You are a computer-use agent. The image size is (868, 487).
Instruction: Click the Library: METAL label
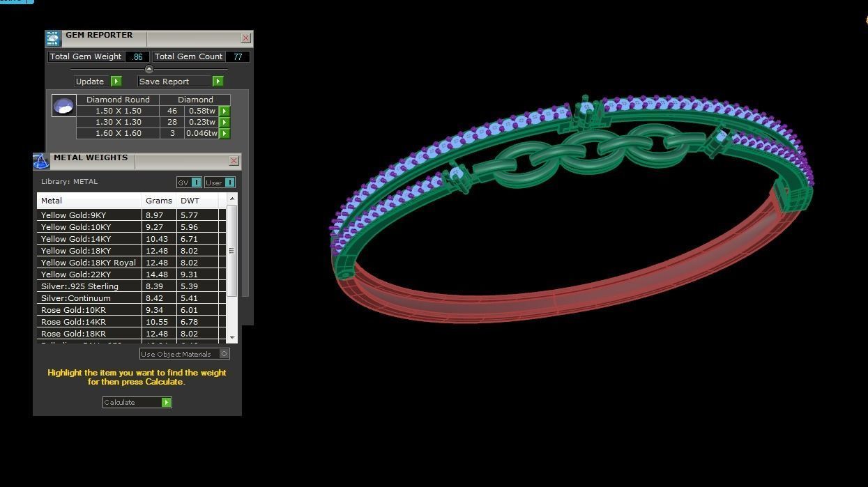click(69, 182)
